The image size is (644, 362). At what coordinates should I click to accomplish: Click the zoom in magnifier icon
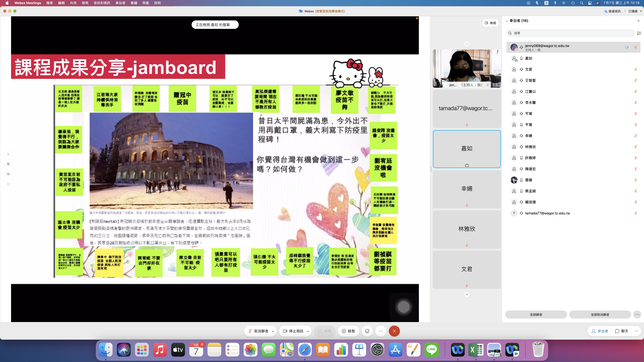tap(8, 164)
